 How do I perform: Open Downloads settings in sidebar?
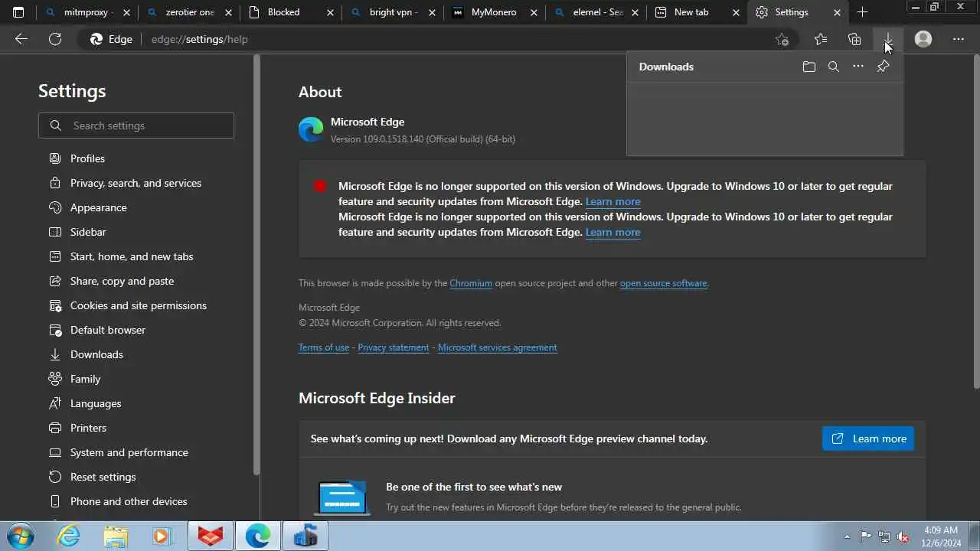pyautogui.click(x=96, y=354)
